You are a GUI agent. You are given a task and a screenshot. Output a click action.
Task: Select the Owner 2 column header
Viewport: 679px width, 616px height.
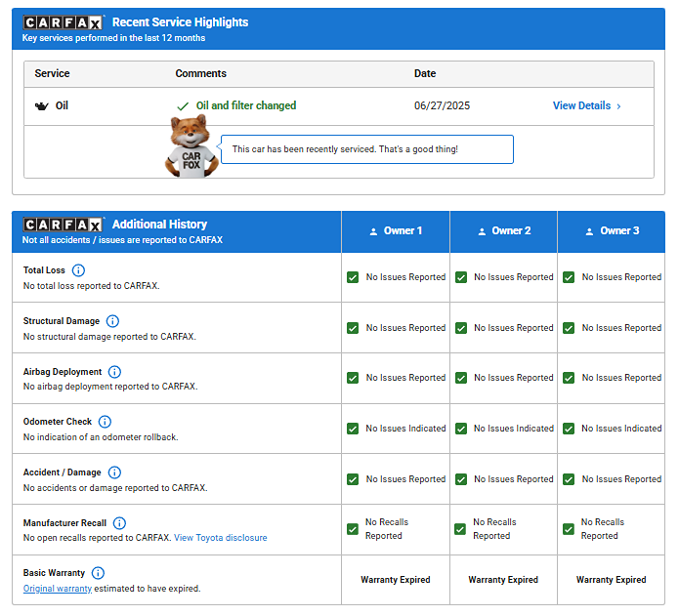(x=503, y=231)
